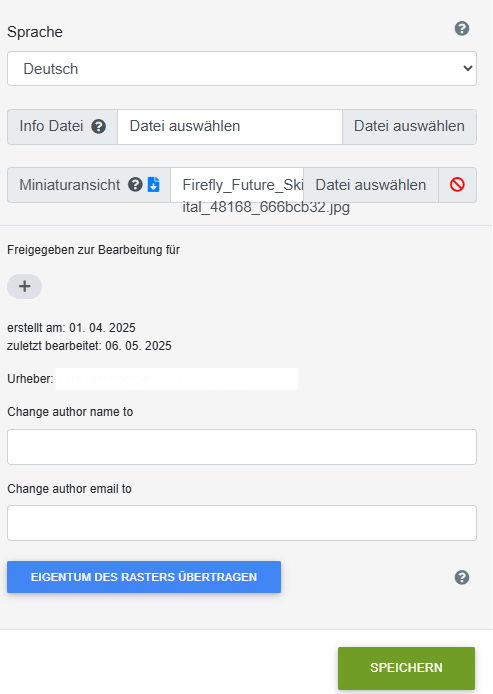
Task: Open the help icon next to Sprache
Action: [462, 29]
